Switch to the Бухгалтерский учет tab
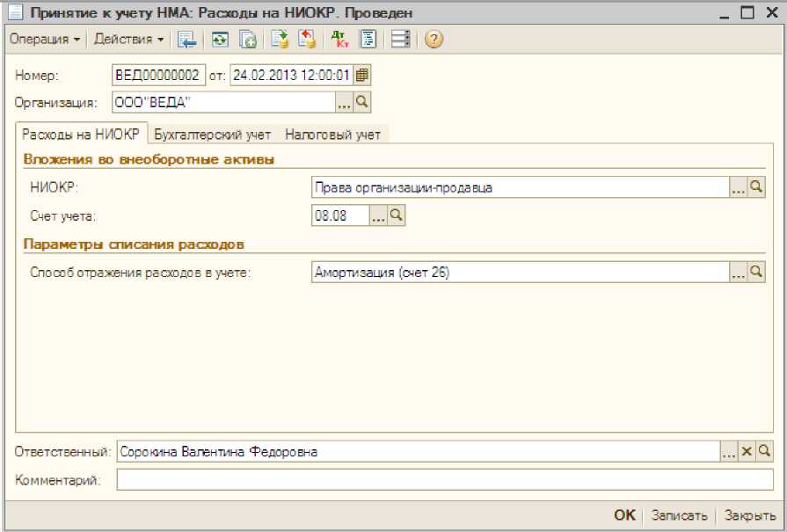 tap(213, 135)
